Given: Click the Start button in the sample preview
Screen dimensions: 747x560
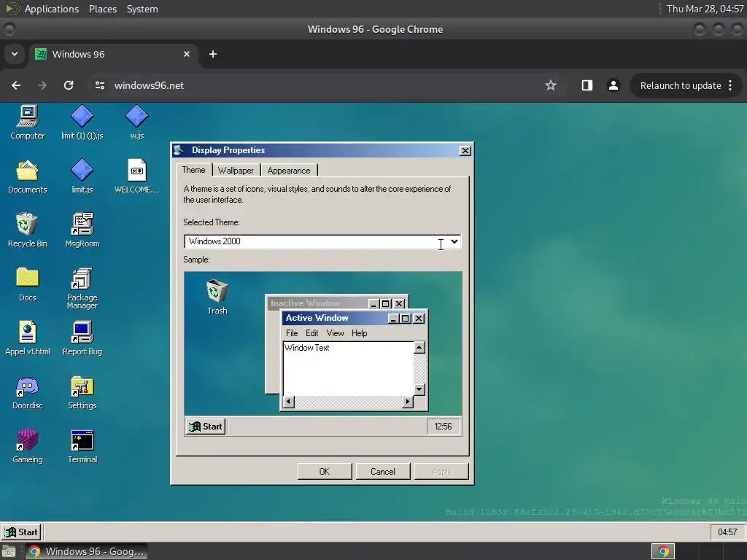Looking at the screenshot, I should pos(206,426).
